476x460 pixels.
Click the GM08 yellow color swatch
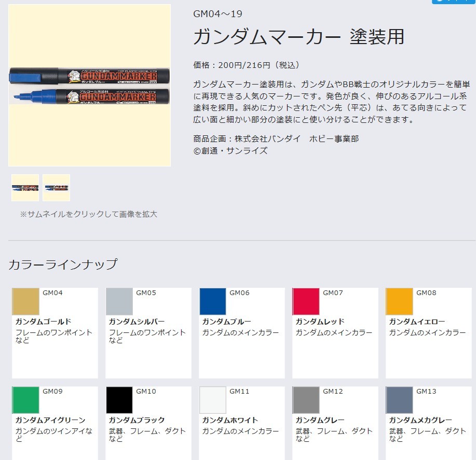click(400, 301)
